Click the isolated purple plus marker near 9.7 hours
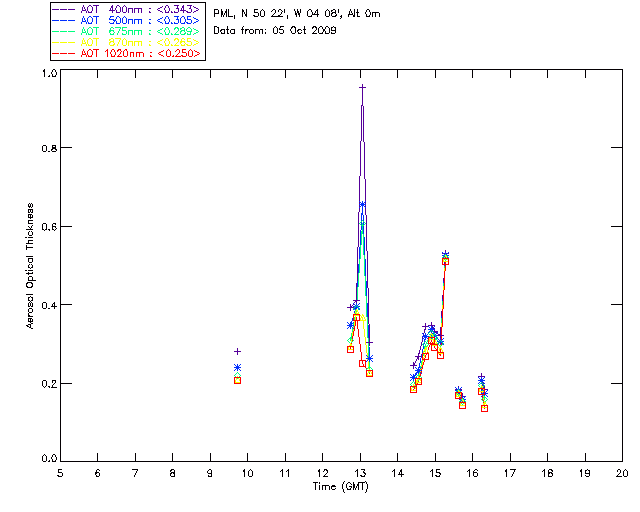The width and height of the screenshot is (640, 512). click(x=237, y=351)
